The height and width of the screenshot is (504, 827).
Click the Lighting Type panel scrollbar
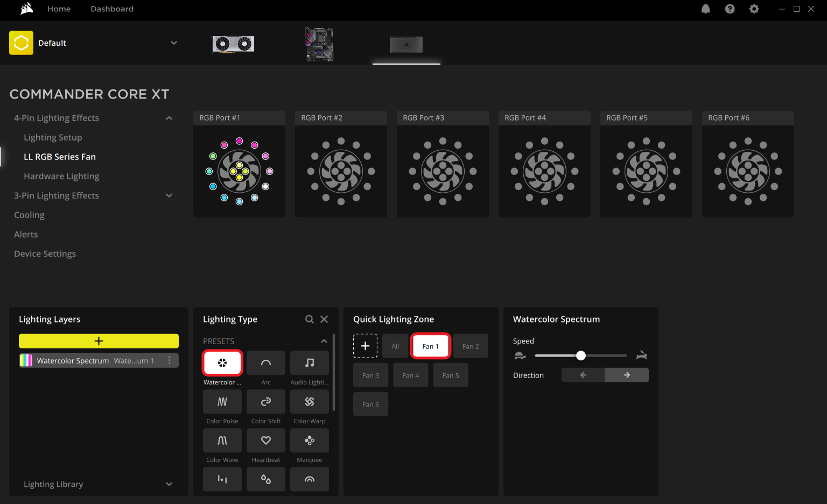334,373
